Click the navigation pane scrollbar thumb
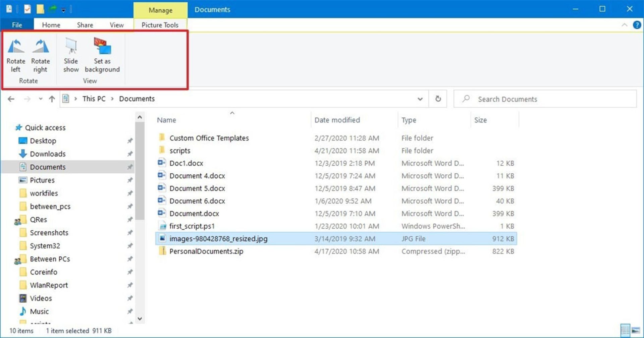Image resolution: width=644 pixels, height=338 pixels. pyautogui.click(x=140, y=171)
